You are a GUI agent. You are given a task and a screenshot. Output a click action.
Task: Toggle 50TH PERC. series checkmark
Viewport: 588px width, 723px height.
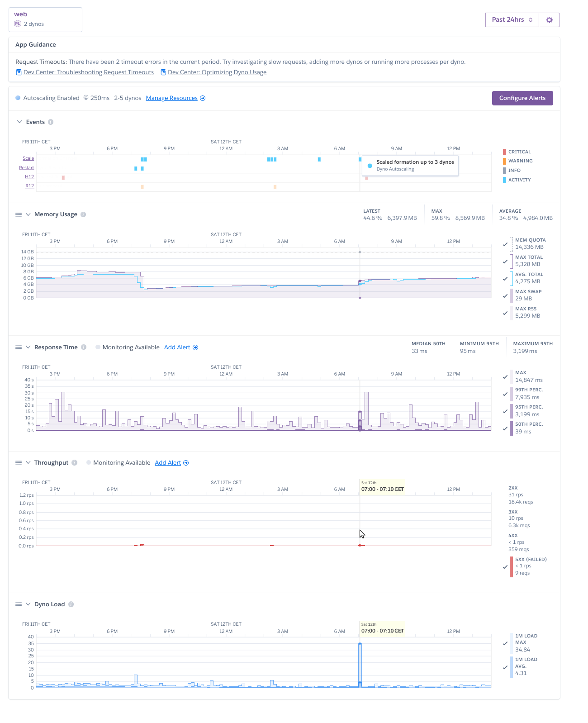point(505,428)
